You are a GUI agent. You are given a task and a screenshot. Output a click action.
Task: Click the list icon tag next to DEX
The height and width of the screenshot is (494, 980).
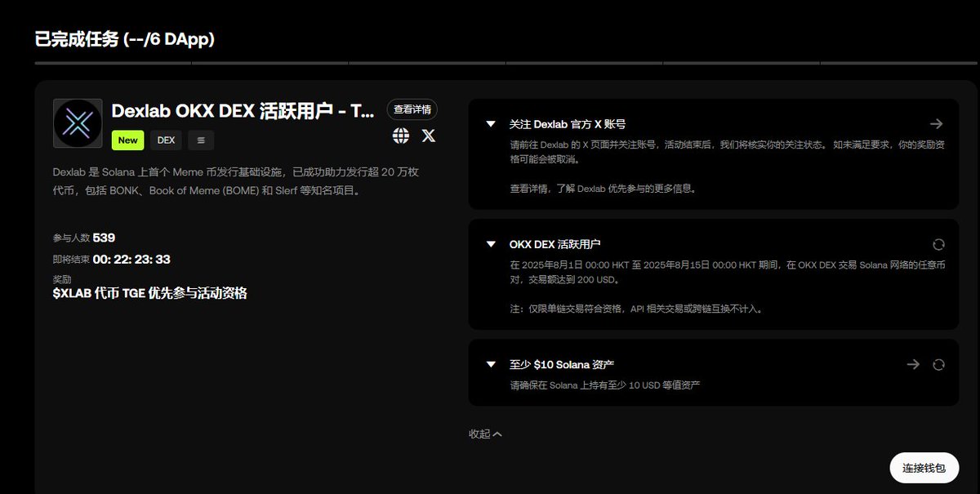coord(201,140)
